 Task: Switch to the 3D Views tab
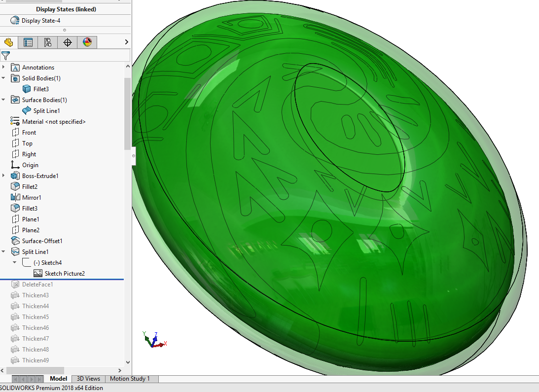(x=88, y=379)
